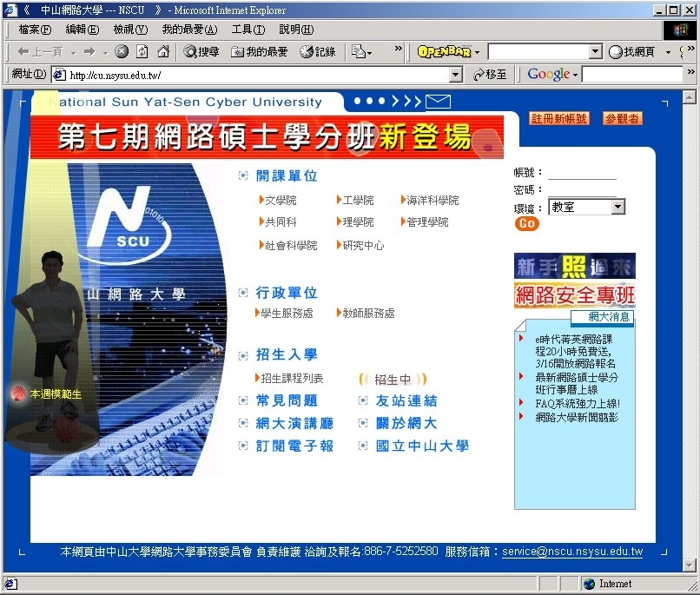Open the 檔案(F) menu

pos(35,30)
